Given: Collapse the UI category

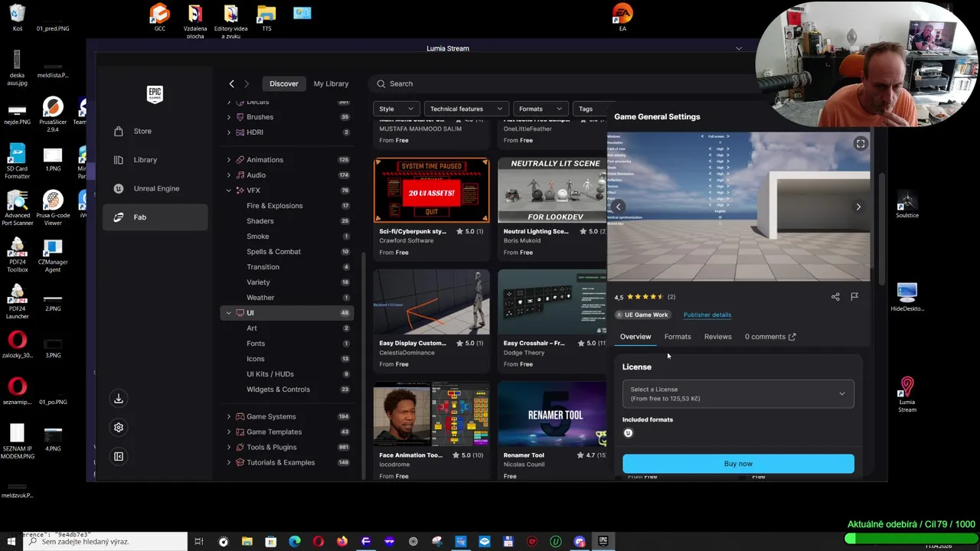Looking at the screenshot, I should click(228, 313).
